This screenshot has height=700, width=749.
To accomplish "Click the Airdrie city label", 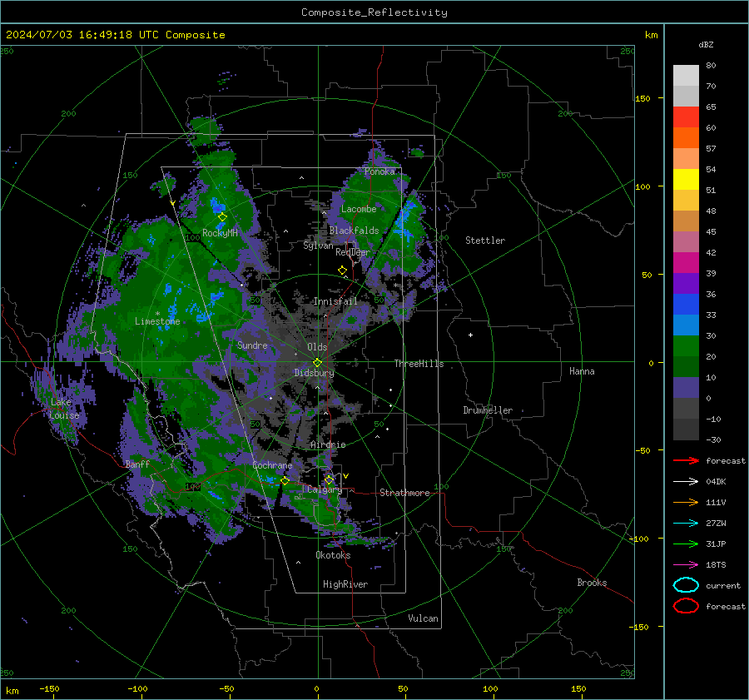I will click(x=328, y=444).
